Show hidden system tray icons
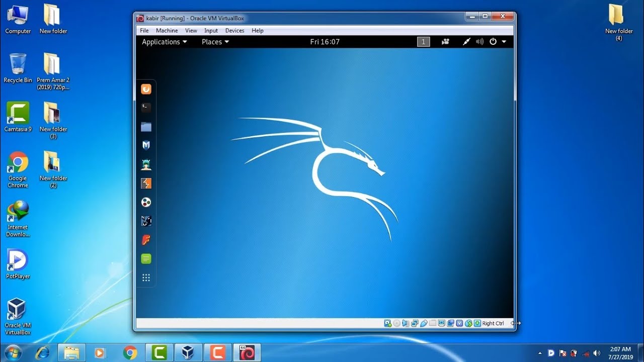Screen dimensions: 644x362 (x=540, y=353)
